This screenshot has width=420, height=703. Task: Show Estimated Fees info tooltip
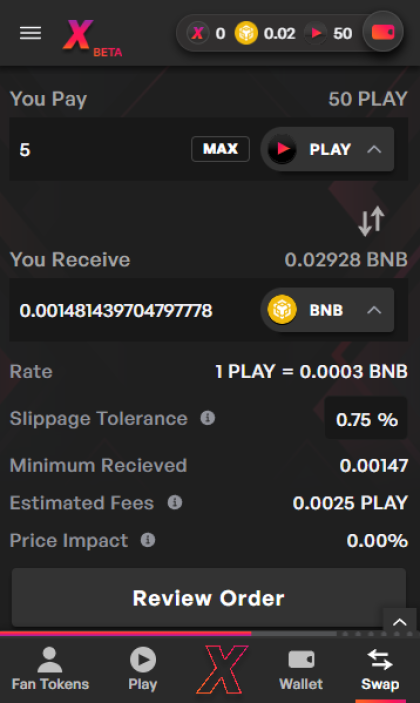[x=175, y=502]
